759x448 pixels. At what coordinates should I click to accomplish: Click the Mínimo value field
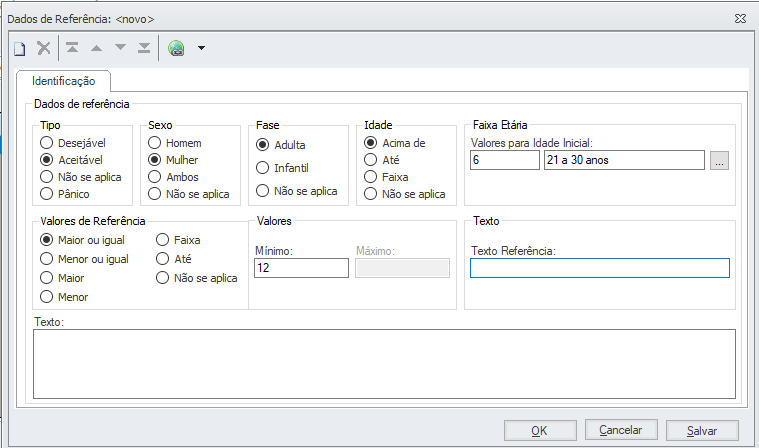301,268
